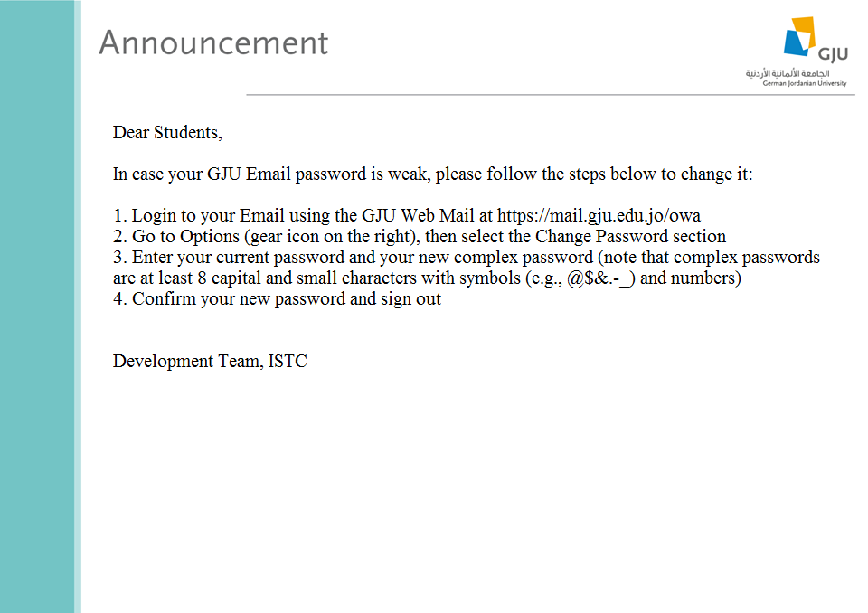Click the Dear Students greeting

(x=167, y=133)
